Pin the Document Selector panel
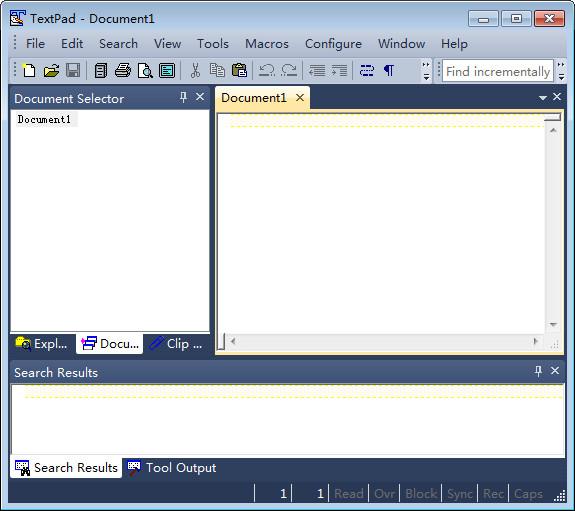Screen dimensions: 575x511 pyautogui.click(x=183, y=97)
